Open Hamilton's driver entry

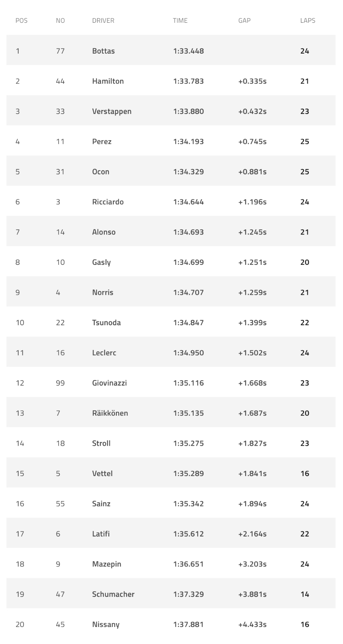pyautogui.click(x=108, y=81)
